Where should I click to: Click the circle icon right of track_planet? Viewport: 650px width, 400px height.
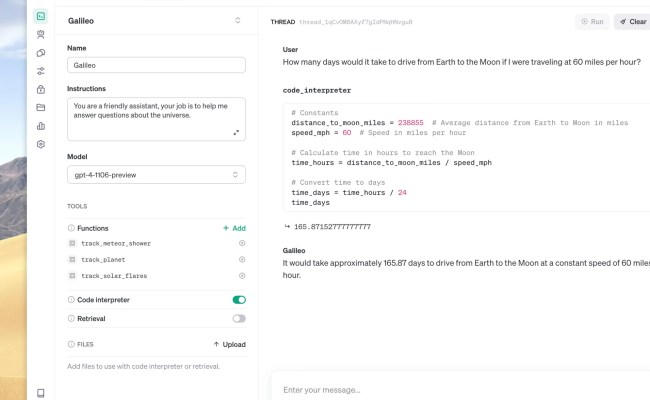click(242, 259)
